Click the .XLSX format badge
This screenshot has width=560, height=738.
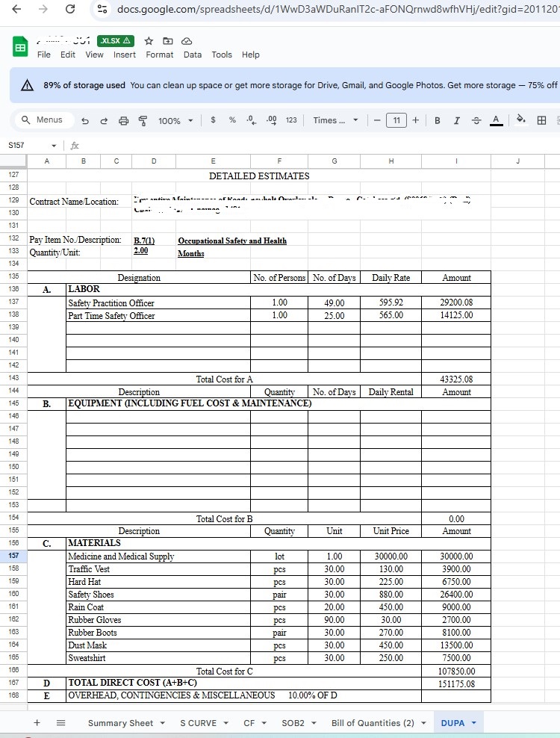coord(116,41)
